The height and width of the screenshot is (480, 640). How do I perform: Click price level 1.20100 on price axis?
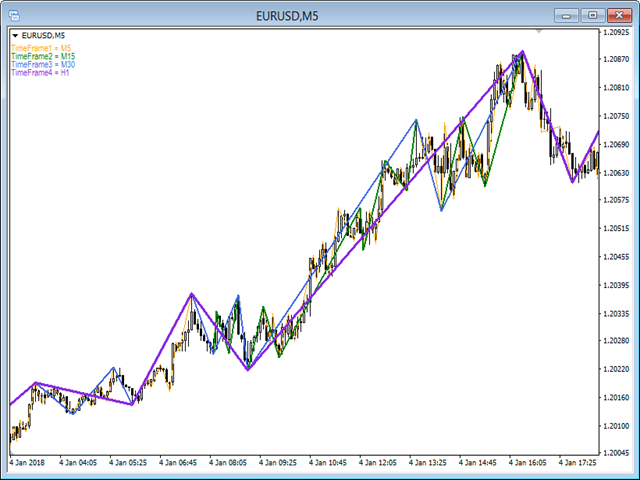[616, 426]
